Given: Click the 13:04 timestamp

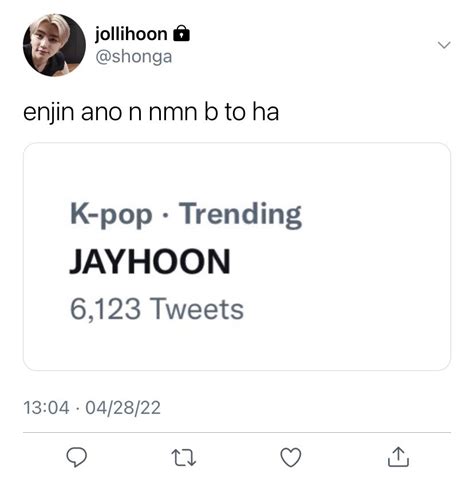Looking at the screenshot, I should click(x=46, y=408).
